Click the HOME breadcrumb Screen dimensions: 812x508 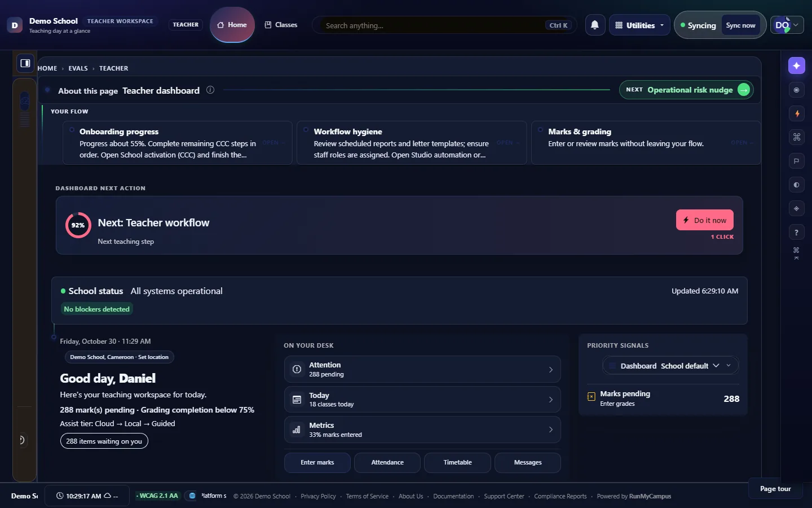[47, 68]
